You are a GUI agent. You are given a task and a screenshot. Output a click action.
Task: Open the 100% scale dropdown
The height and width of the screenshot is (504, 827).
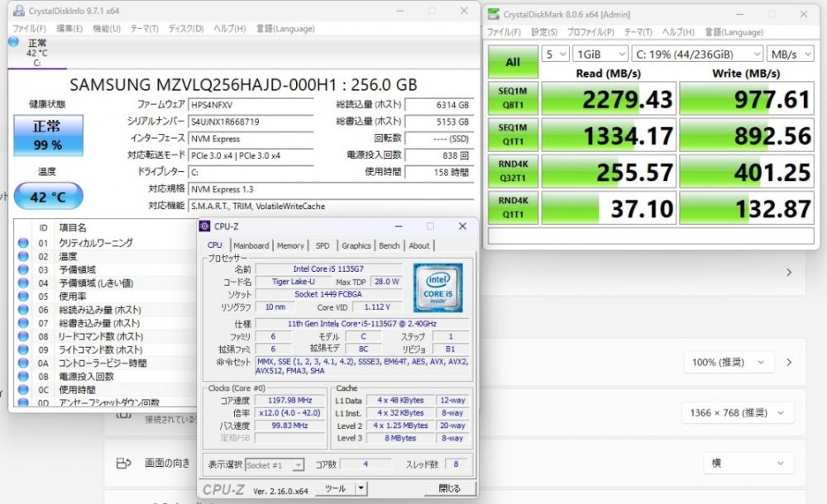click(x=729, y=363)
